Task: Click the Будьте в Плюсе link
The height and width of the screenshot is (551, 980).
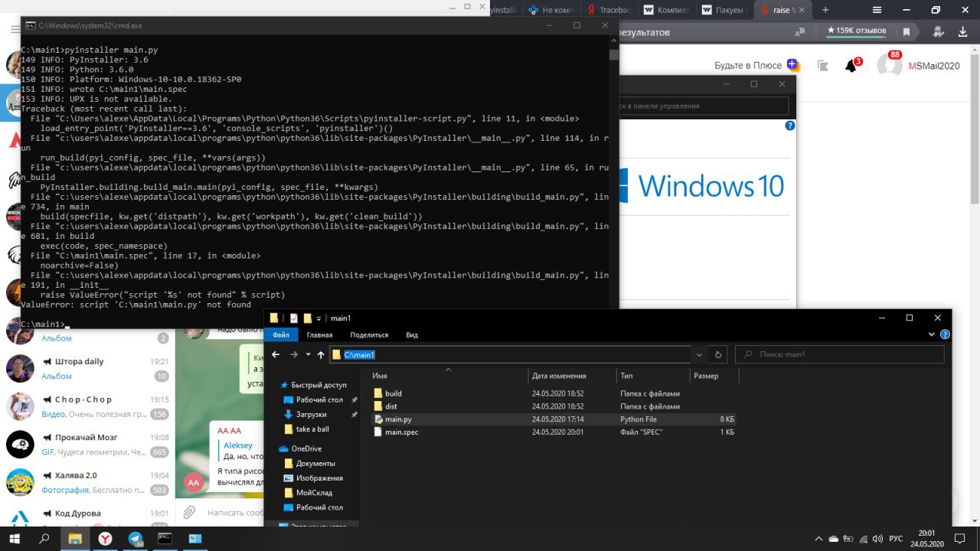Action: click(747, 66)
